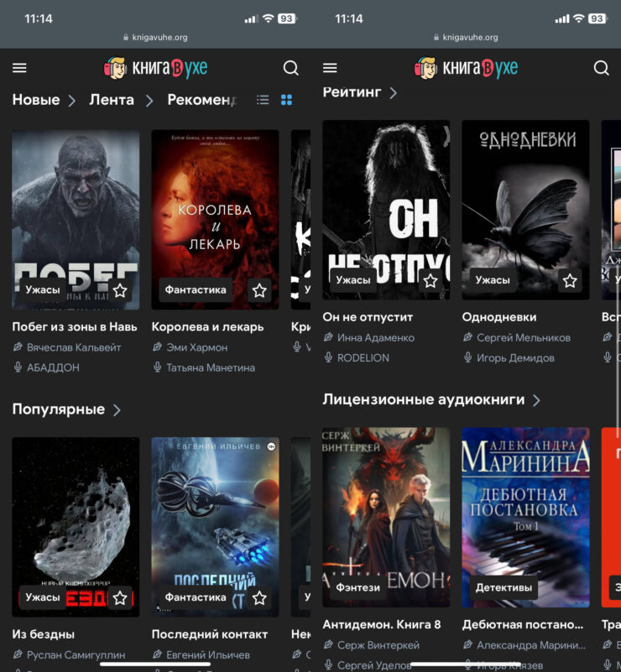Tap the search magnifier in right screen
Viewport: 621px width, 672px height.
[x=601, y=68]
